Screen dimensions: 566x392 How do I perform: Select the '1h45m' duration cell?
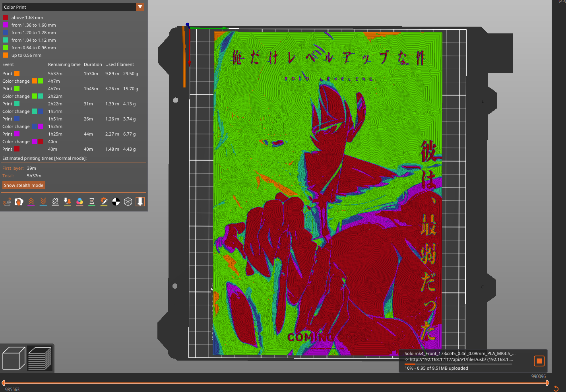coord(91,89)
